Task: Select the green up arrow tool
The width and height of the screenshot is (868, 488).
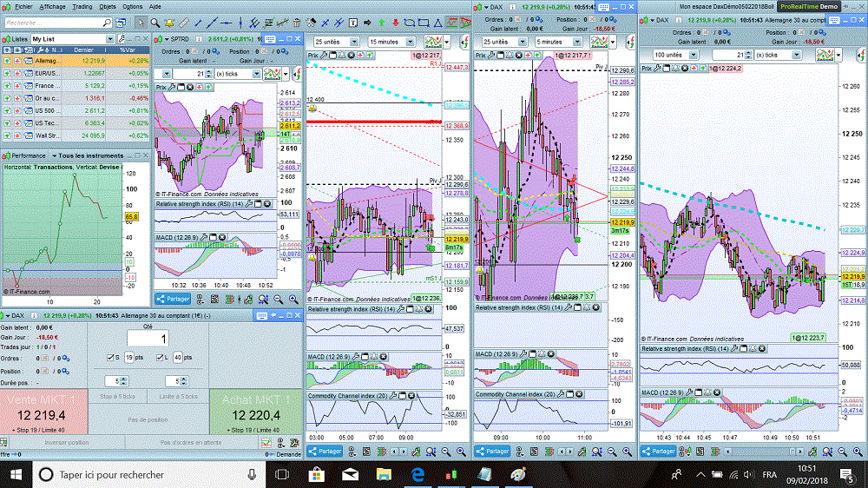Action: tap(381, 23)
